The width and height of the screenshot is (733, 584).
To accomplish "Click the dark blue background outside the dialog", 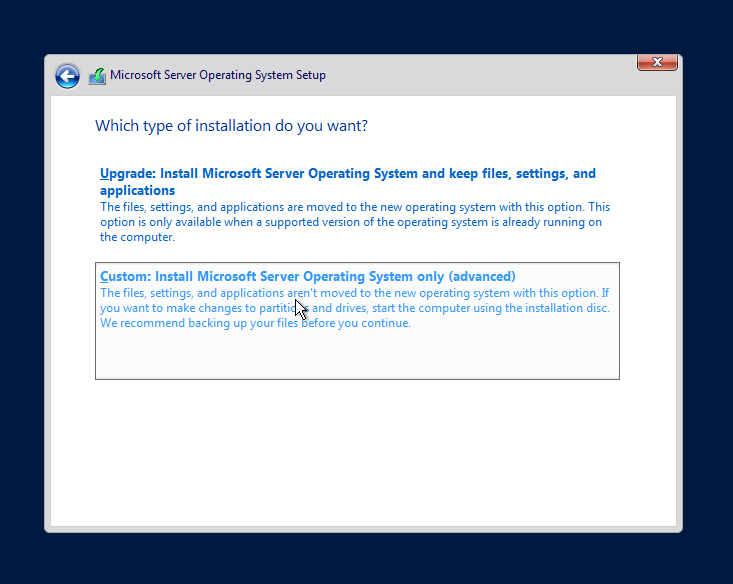I will tap(20, 300).
